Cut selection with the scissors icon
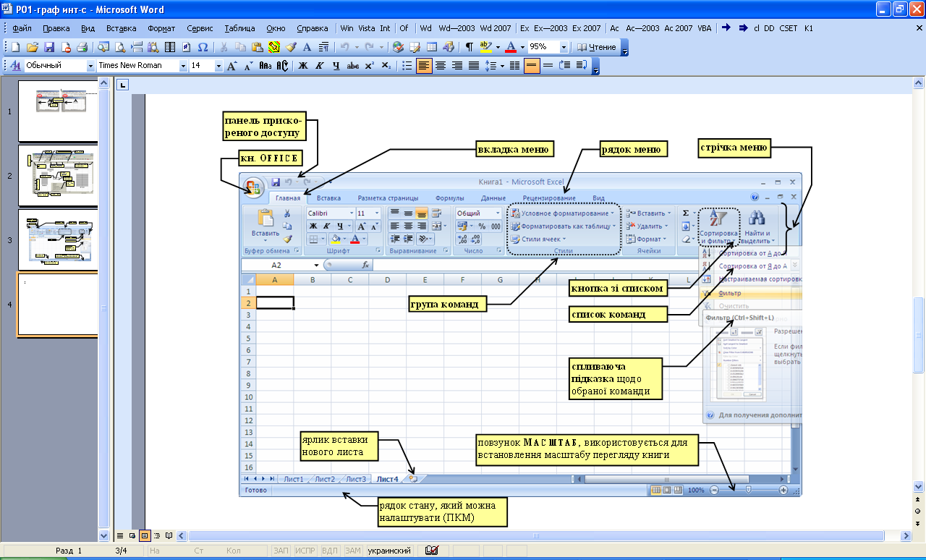 coord(224,47)
